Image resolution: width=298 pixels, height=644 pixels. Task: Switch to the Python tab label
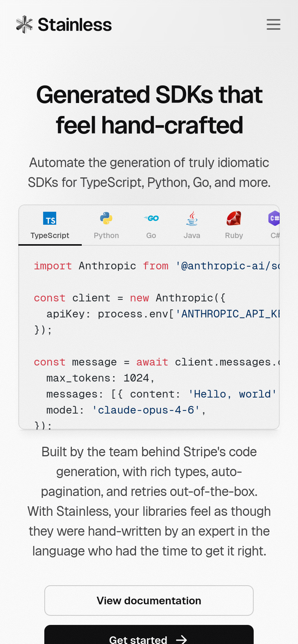(106, 235)
